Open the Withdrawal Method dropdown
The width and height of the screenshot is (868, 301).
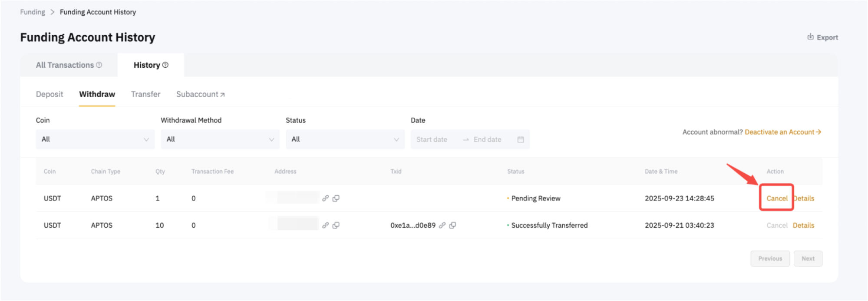(220, 139)
